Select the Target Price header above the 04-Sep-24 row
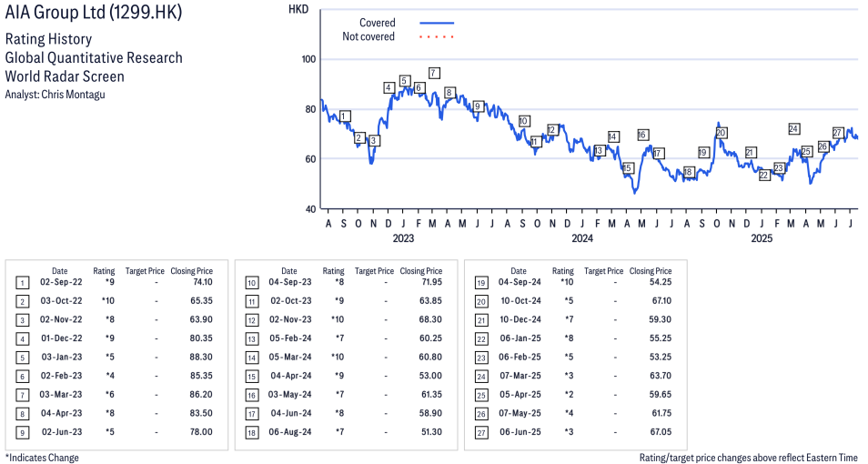Image resolution: width=868 pixels, height=464 pixels. 603,271
